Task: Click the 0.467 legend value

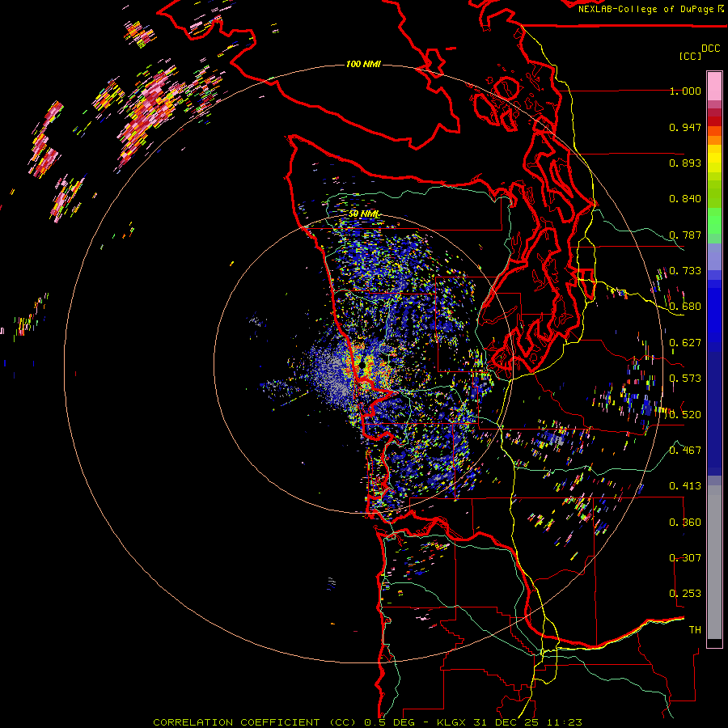Action: coord(685,451)
